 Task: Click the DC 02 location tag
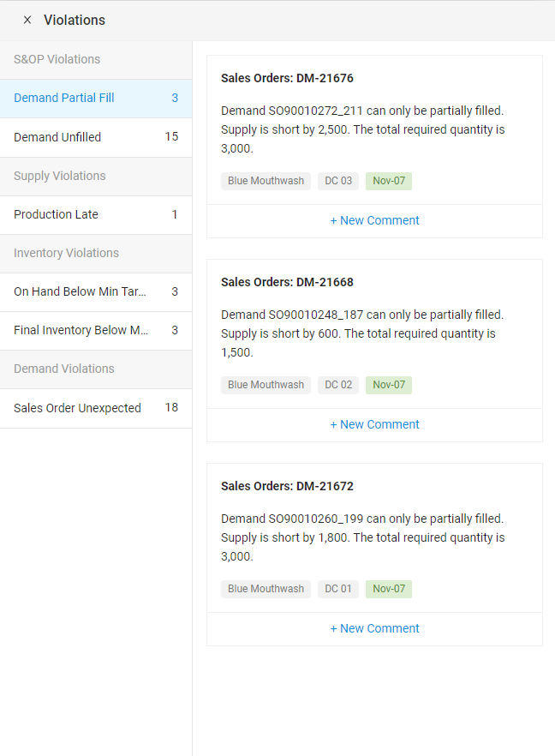coord(338,385)
